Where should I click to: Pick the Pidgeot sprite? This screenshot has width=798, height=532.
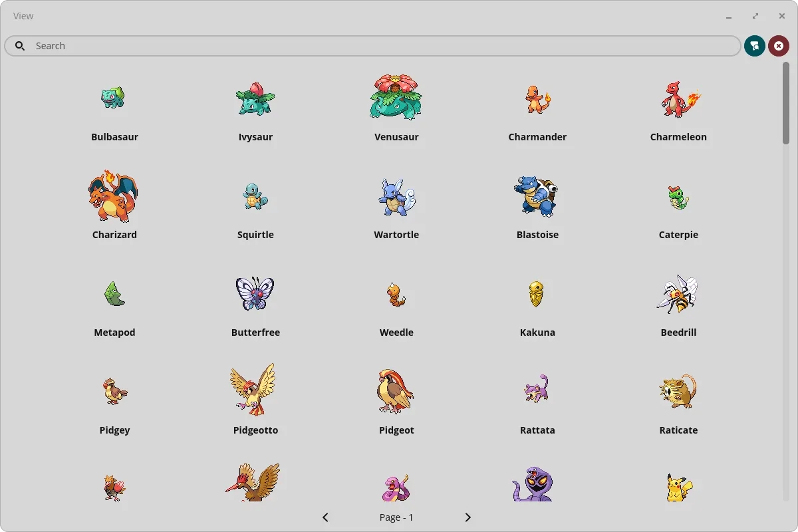coord(396,392)
